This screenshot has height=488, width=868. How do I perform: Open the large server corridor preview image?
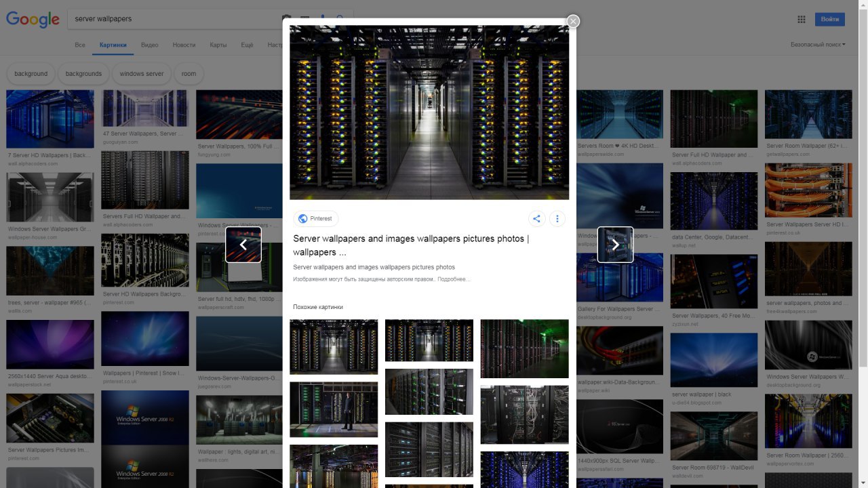click(x=429, y=113)
